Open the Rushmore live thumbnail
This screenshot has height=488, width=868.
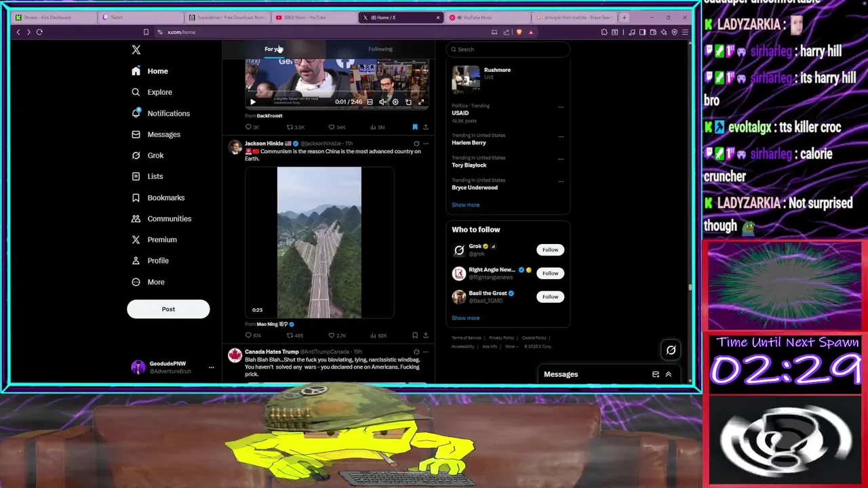click(466, 79)
